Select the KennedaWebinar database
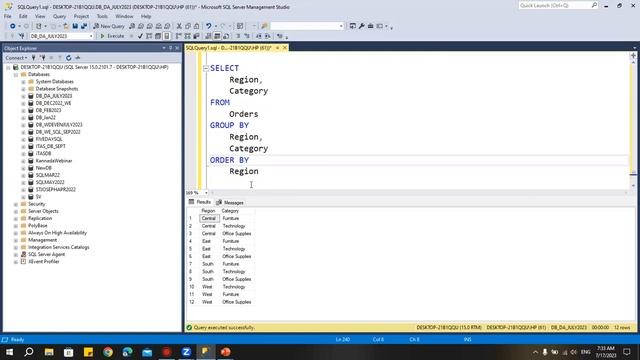Image resolution: width=640 pixels, height=360 pixels. click(53, 161)
